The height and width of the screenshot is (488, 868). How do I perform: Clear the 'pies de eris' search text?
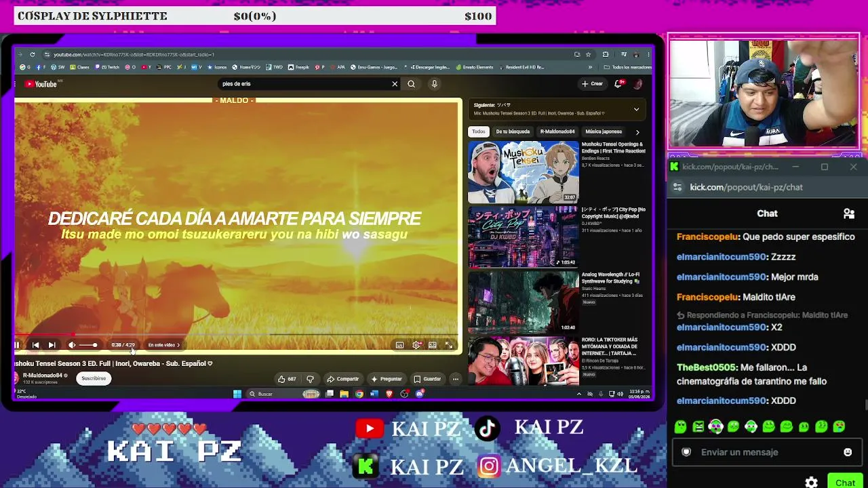click(395, 84)
